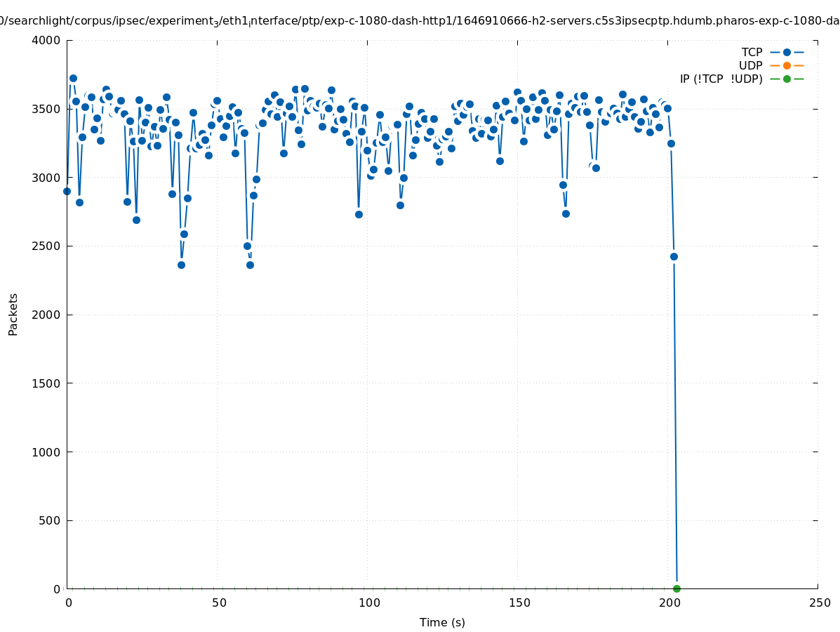Click the highest TCP point near 3700 packets
This screenshot has width=840, height=632.
coord(73,78)
